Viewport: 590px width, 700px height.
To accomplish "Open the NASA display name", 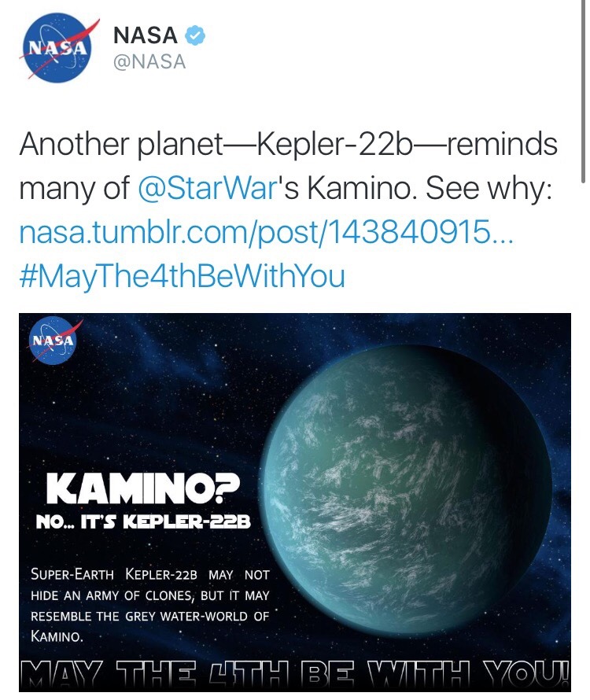I will tap(146, 35).
